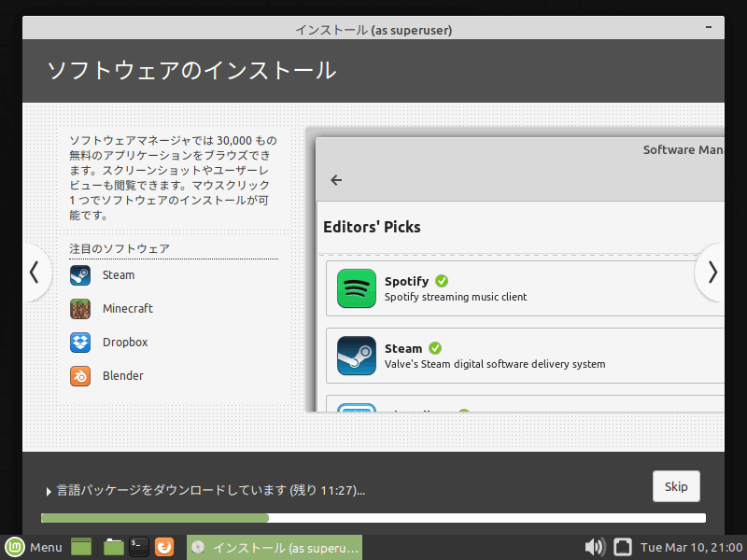The height and width of the screenshot is (560, 747).
Task: Advance to the next installer slide
Action: [712, 273]
